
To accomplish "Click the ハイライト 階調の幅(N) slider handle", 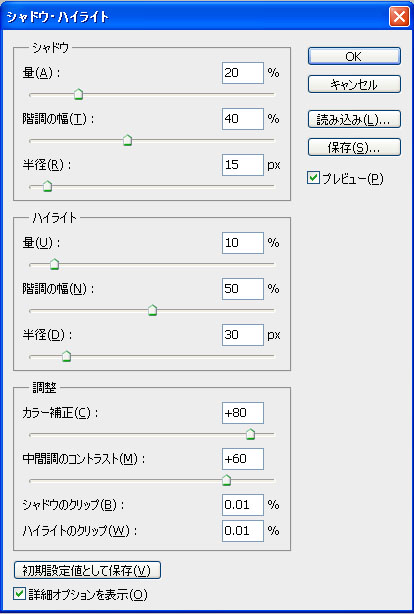I will (152, 310).
